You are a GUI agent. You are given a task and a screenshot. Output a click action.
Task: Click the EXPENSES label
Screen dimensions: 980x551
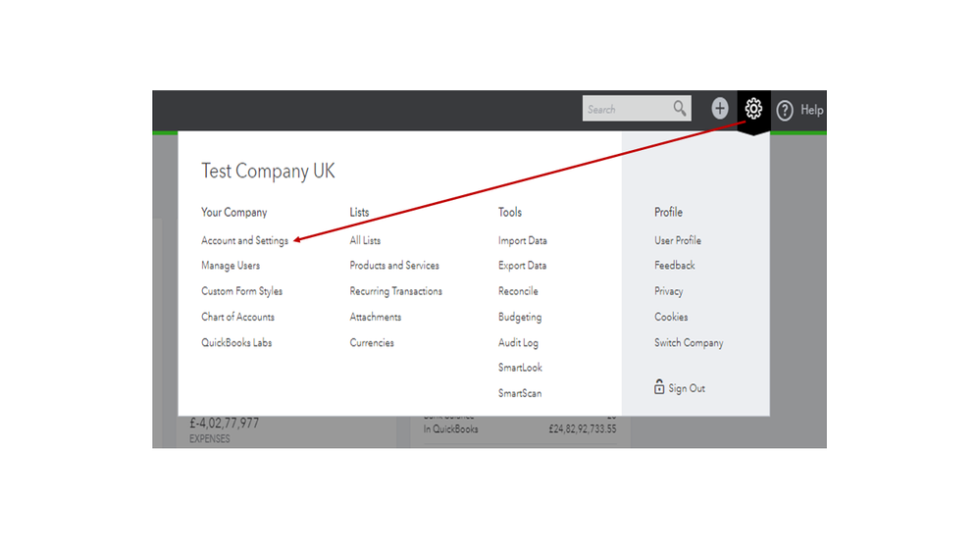click(x=209, y=439)
